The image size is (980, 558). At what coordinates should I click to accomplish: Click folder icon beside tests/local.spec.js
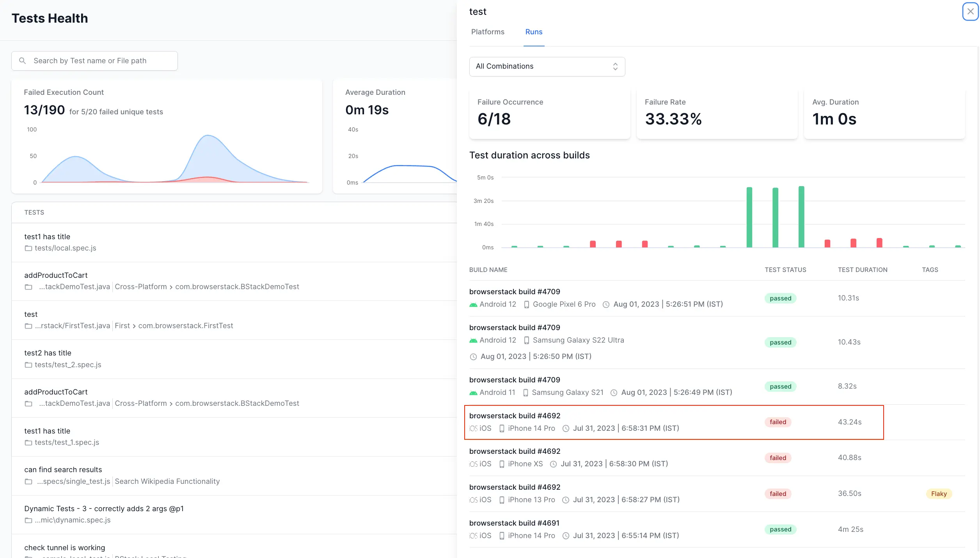28,248
